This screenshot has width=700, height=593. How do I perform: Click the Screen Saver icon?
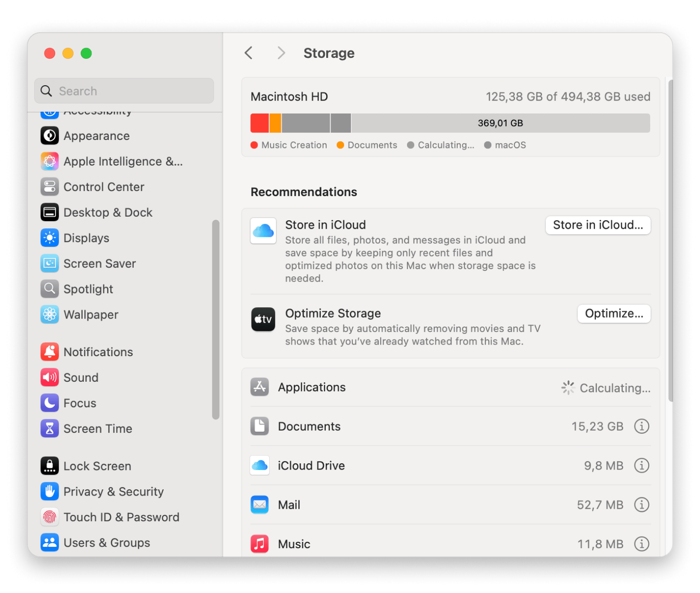click(50, 263)
